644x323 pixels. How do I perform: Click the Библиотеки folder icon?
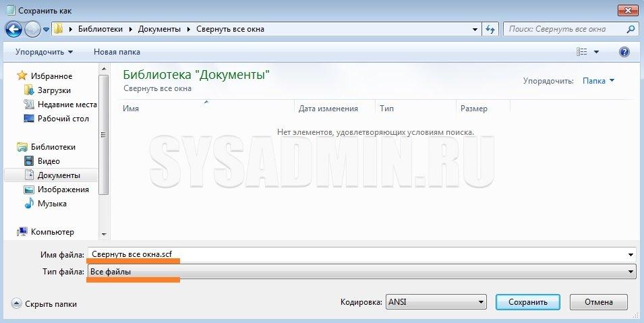point(22,147)
